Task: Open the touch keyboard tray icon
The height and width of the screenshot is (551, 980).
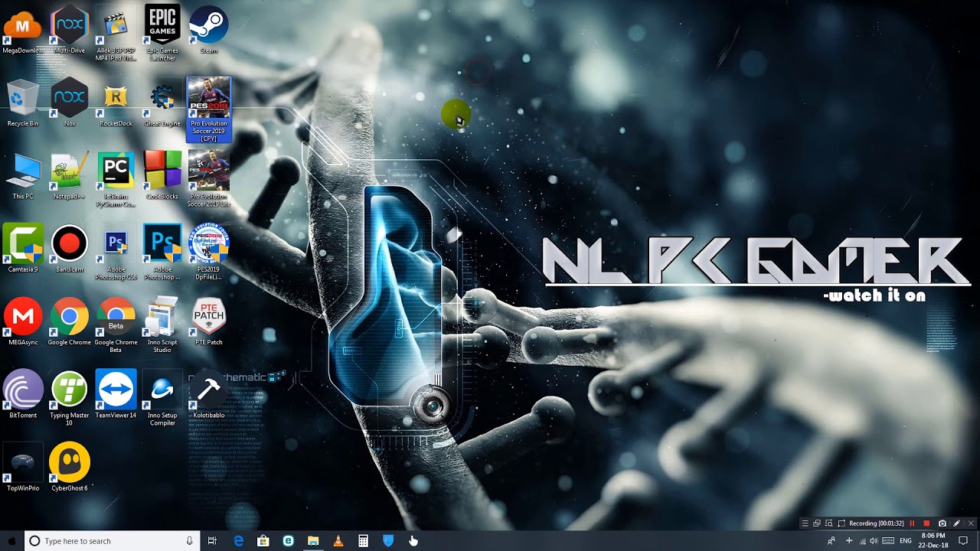Action: point(888,541)
